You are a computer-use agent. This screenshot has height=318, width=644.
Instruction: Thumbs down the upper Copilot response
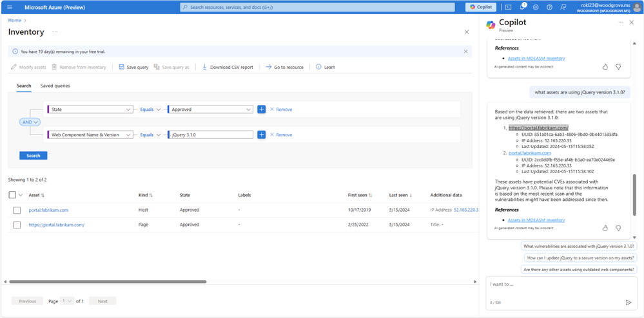618,66
